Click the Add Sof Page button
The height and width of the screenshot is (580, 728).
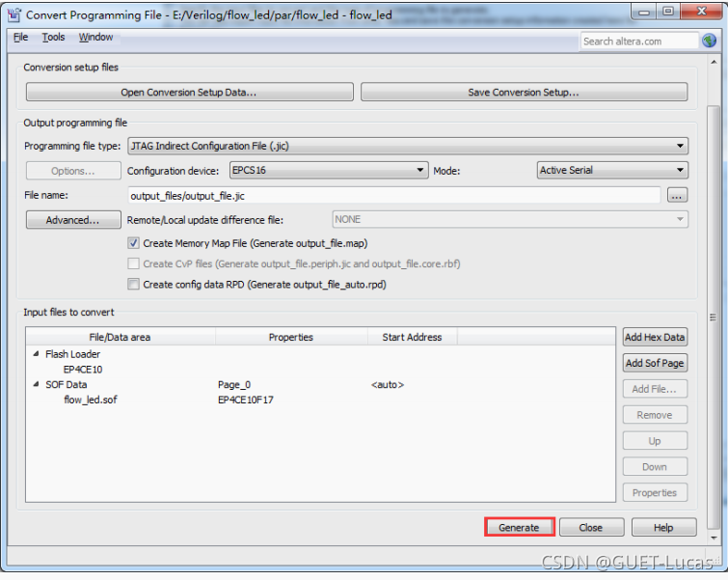(x=655, y=363)
